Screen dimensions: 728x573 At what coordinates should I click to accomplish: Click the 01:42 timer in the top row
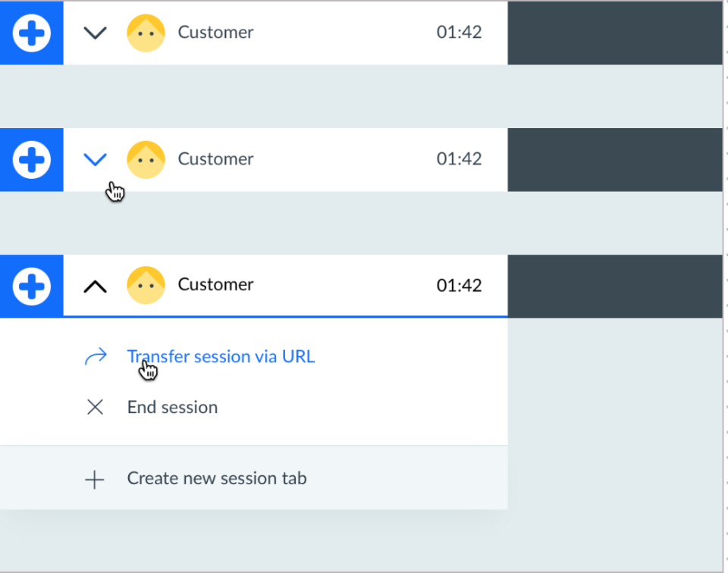459,33
